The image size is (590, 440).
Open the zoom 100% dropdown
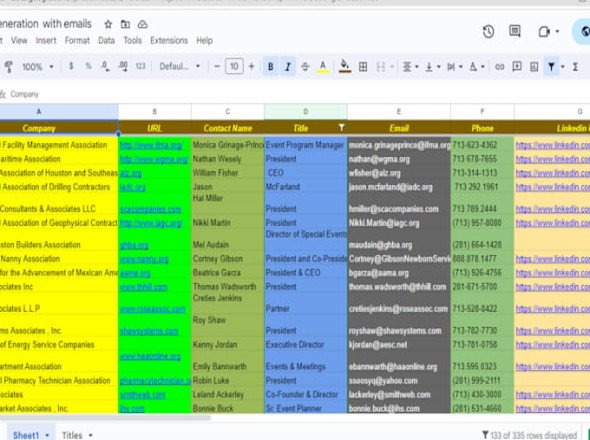point(38,67)
